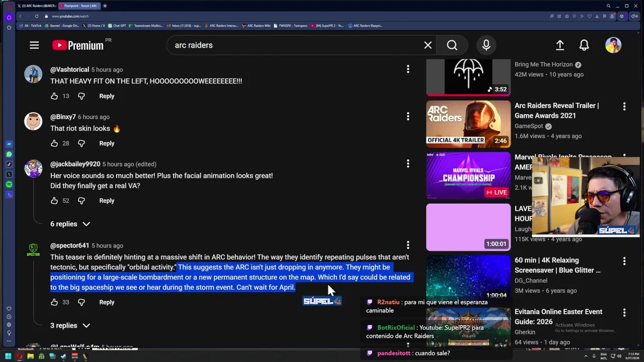Open options for @Binxy7's comment
The width and height of the screenshot is (644, 362).
[x=408, y=116]
